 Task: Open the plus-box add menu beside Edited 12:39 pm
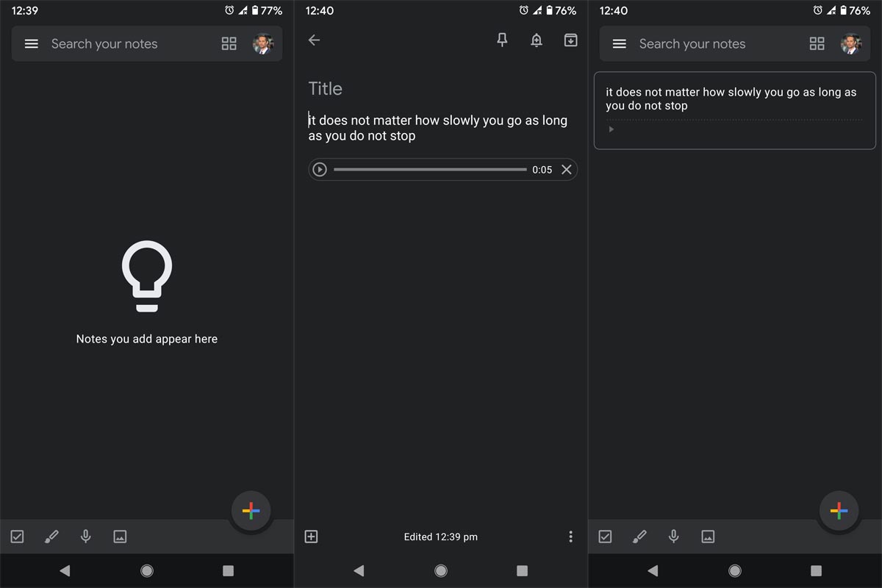pyautogui.click(x=311, y=537)
